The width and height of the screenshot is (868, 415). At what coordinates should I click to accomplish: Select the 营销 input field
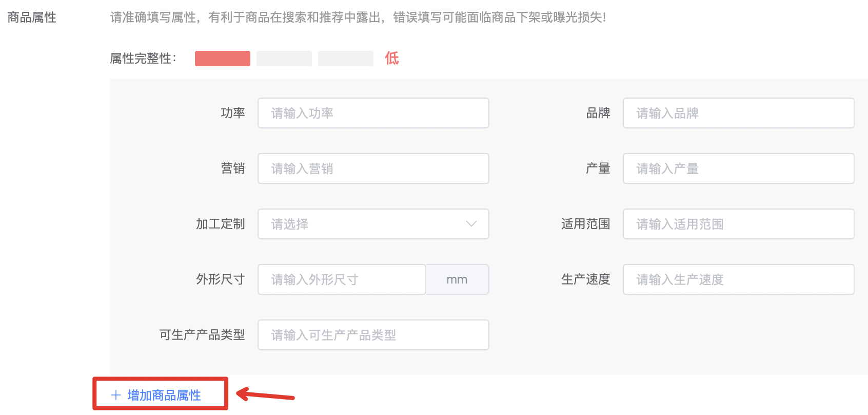(x=373, y=168)
